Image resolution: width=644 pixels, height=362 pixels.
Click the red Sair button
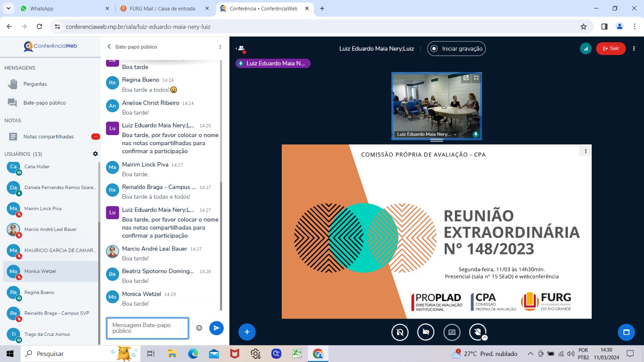[x=611, y=49]
